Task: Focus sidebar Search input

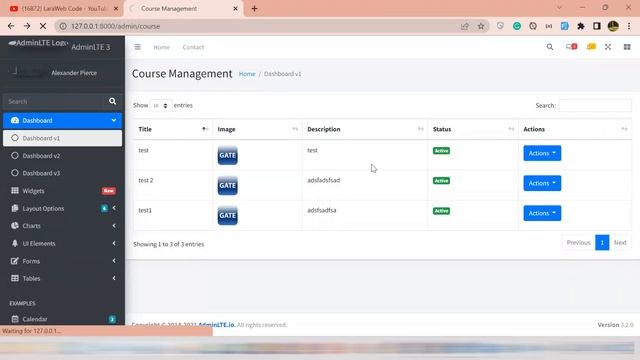Action: 54,101
